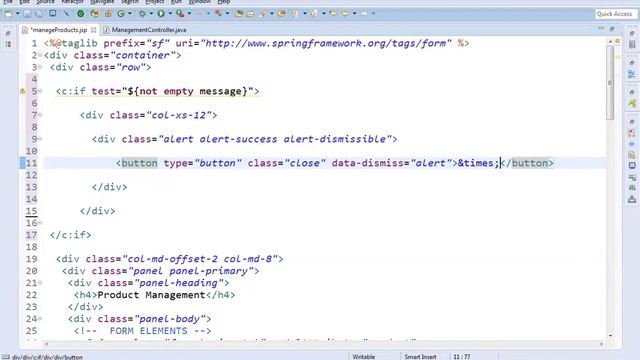Click the Search flashlight toolbar icon
This screenshot has height=360, width=640.
(x=262, y=14)
